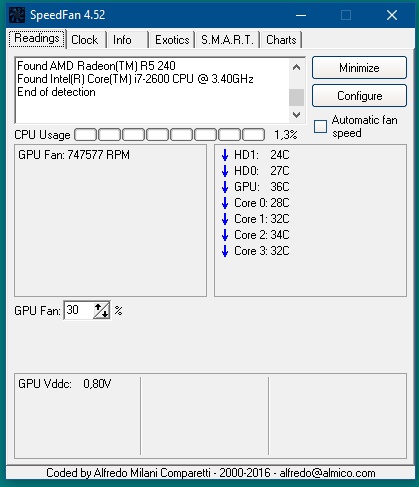Screen dimensions: 419x487
Task: Enable the Automatic fan speed checkbox
Action: coord(320,126)
